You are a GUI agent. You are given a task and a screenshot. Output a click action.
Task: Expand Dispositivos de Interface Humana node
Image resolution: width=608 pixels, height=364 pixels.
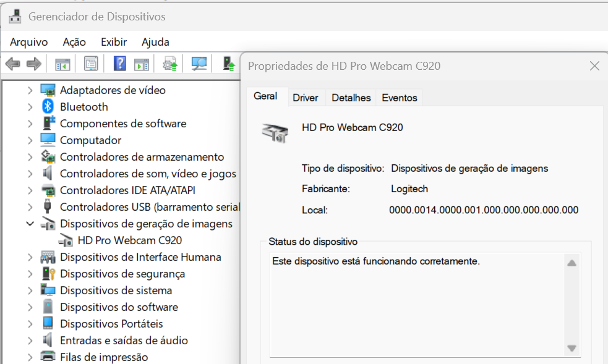pos(30,256)
